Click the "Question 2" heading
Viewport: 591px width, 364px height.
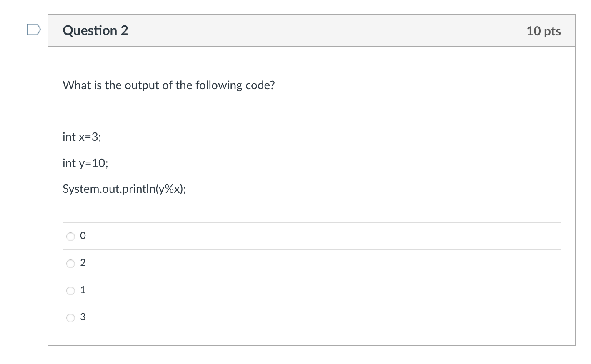(95, 30)
